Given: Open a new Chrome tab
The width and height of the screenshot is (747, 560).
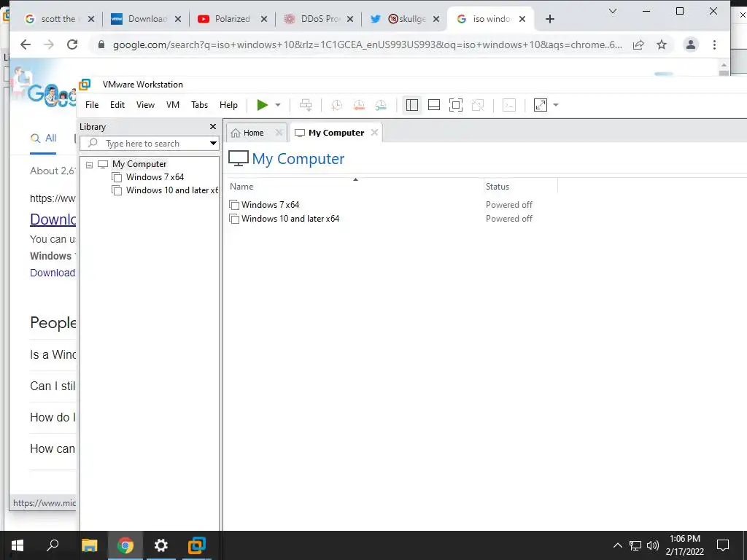Looking at the screenshot, I should pos(550,19).
